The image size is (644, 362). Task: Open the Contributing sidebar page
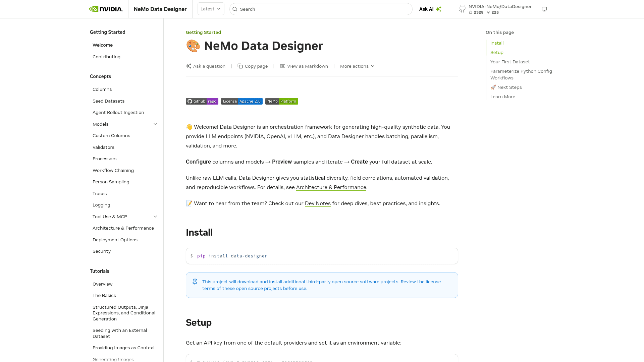[106, 57]
